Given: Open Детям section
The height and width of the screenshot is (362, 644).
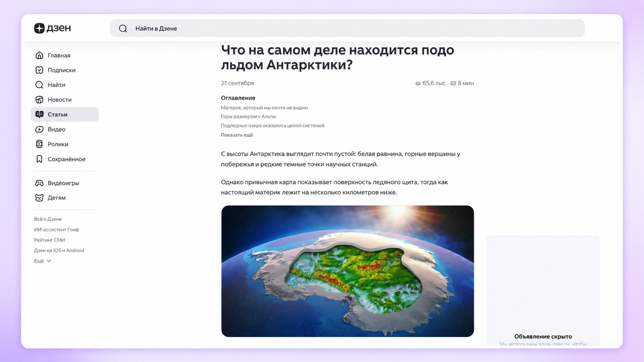Looking at the screenshot, I should pos(64,198).
